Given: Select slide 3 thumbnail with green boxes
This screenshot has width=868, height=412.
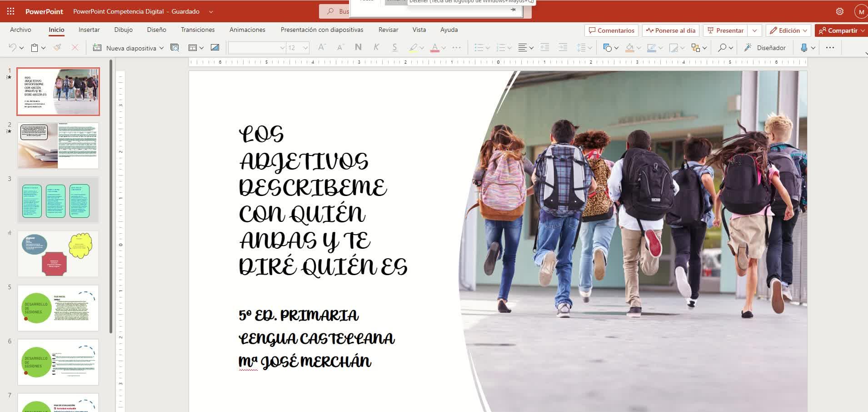Looking at the screenshot, I should pos(58,200).
